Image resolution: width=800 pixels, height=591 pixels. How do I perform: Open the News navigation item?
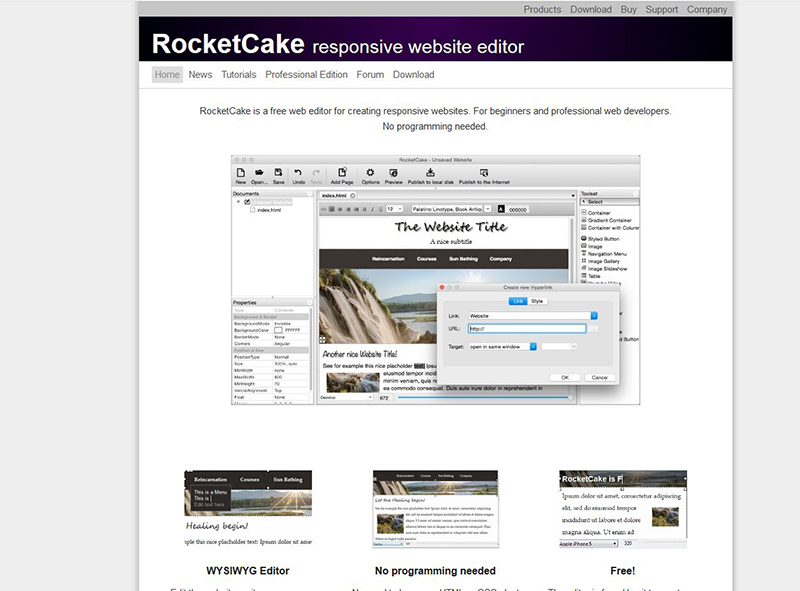(200, 75)
